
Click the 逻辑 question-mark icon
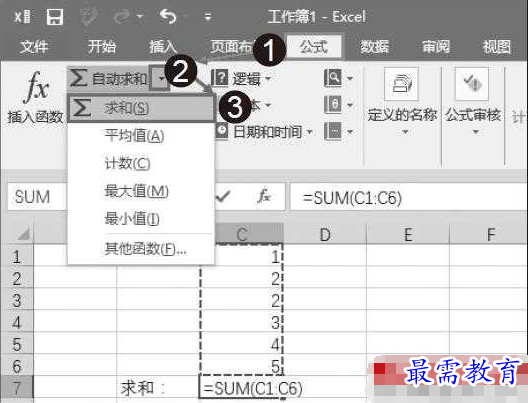220,78
